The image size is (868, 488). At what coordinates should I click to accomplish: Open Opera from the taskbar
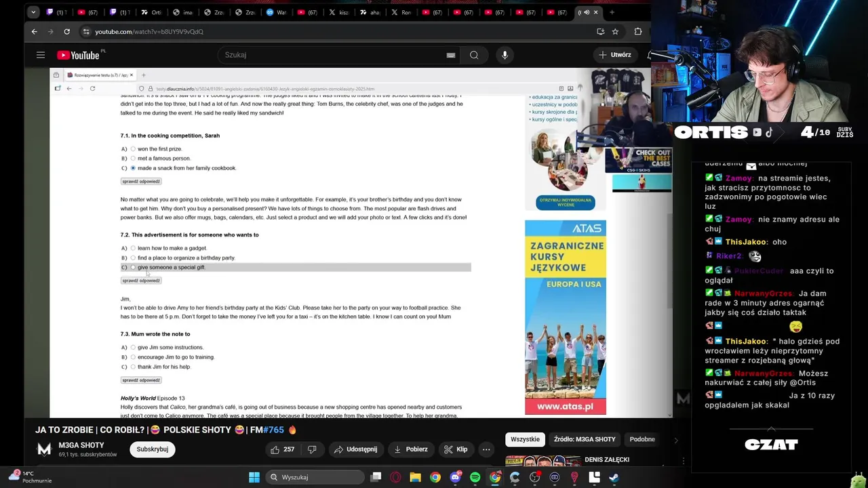click(x=395, y=477)
